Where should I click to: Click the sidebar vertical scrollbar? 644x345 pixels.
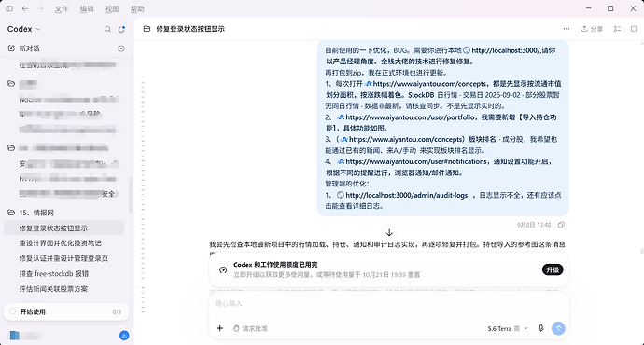(131, 195)
